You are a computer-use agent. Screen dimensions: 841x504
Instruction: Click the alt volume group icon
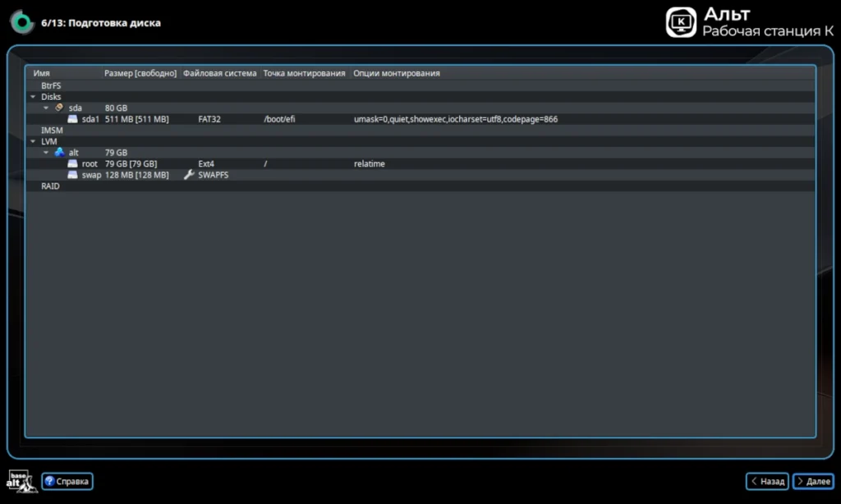click(59, 153)
